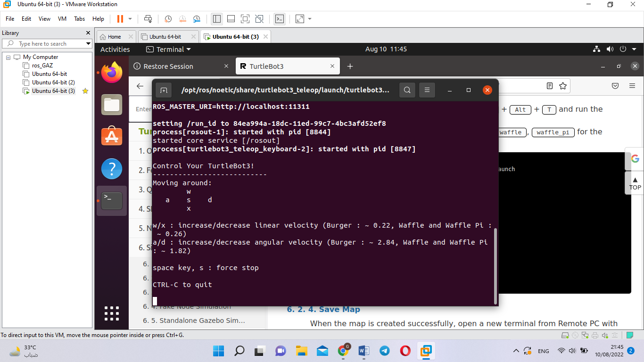Focus the Library search field

tap(47, 44)
